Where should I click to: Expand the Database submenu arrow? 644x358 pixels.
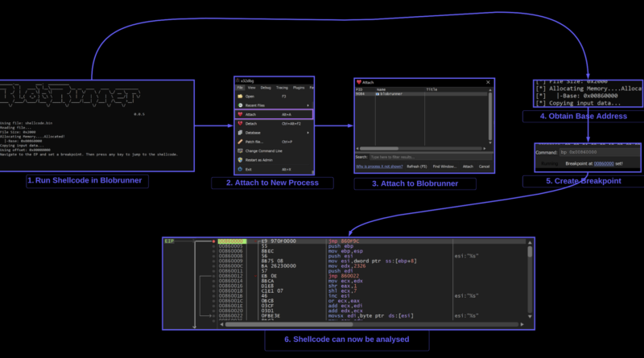(308, 133)
